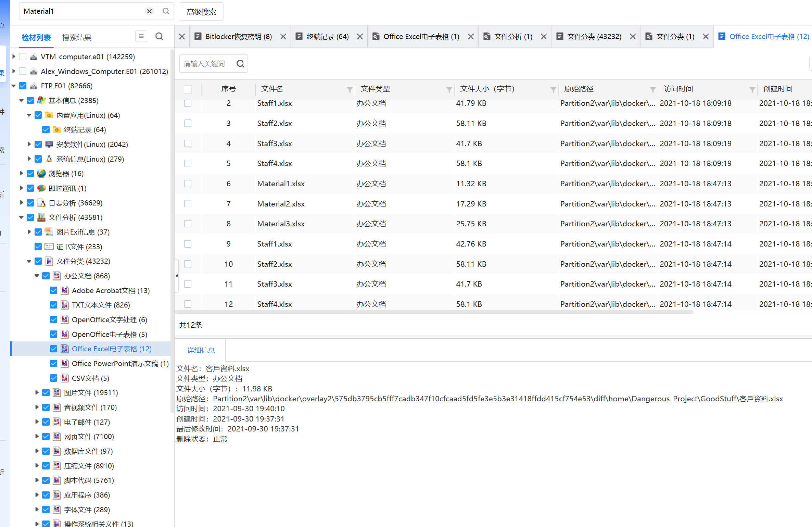Screen dimensions: 812x527
Task: Collapse the 办公文档 (868) node
Action: [x=37, y=276]
